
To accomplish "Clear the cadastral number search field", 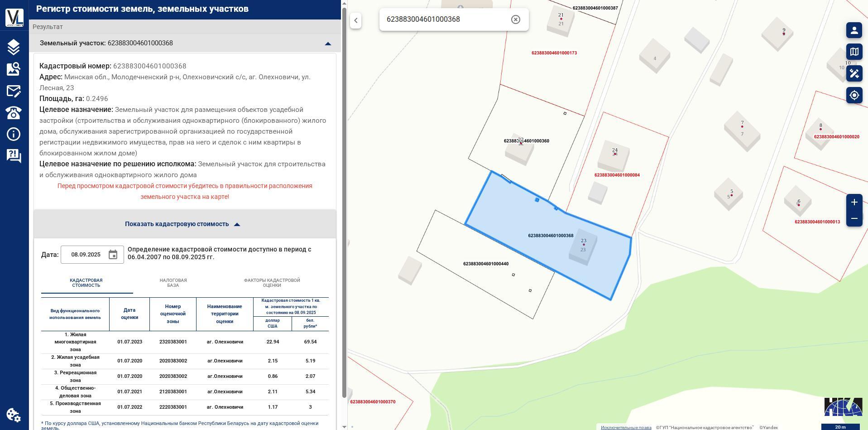I will click(x=515, y=19).
